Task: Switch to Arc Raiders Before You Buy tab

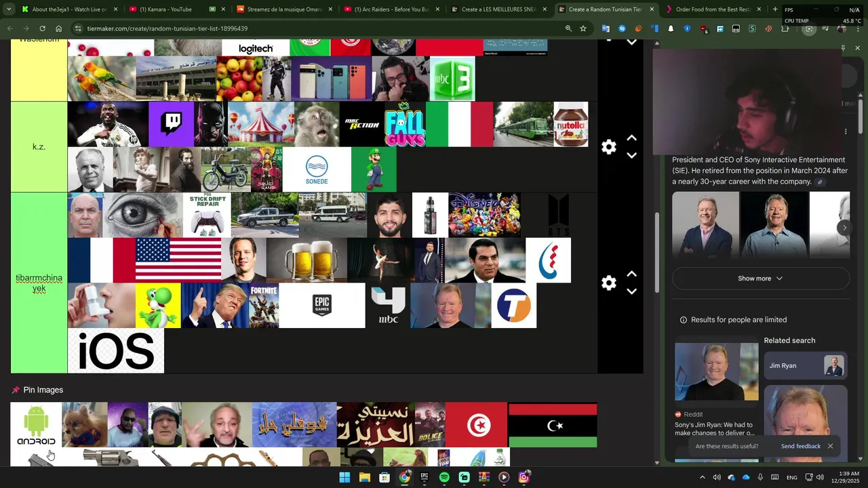Action: (392, 9)
